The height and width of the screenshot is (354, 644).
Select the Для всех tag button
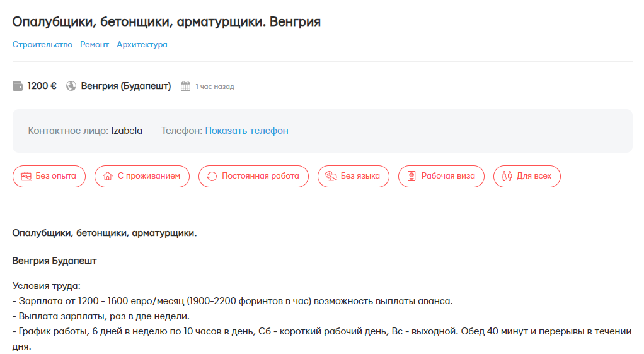click(527, 176)
